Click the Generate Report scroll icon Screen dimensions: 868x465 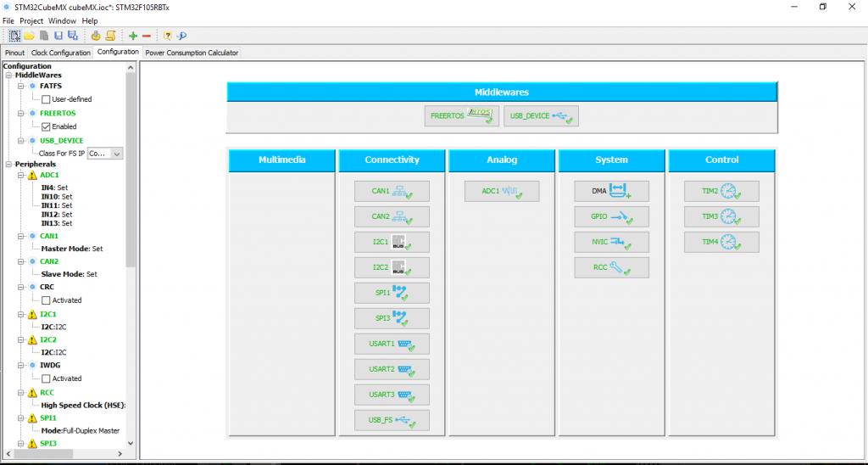point(110,36)
